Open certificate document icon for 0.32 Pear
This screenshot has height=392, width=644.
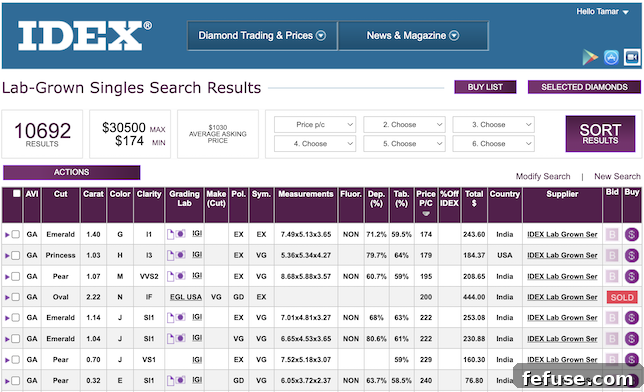[170, 380]
